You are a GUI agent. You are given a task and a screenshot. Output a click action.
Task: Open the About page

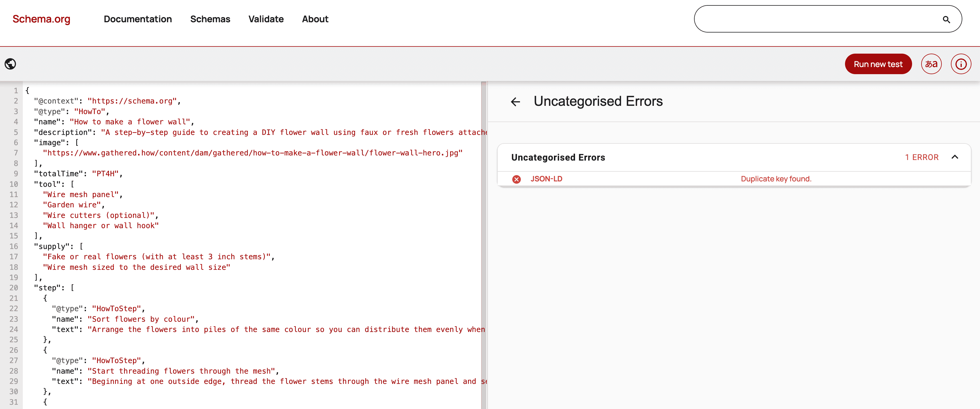click(315, 19)
